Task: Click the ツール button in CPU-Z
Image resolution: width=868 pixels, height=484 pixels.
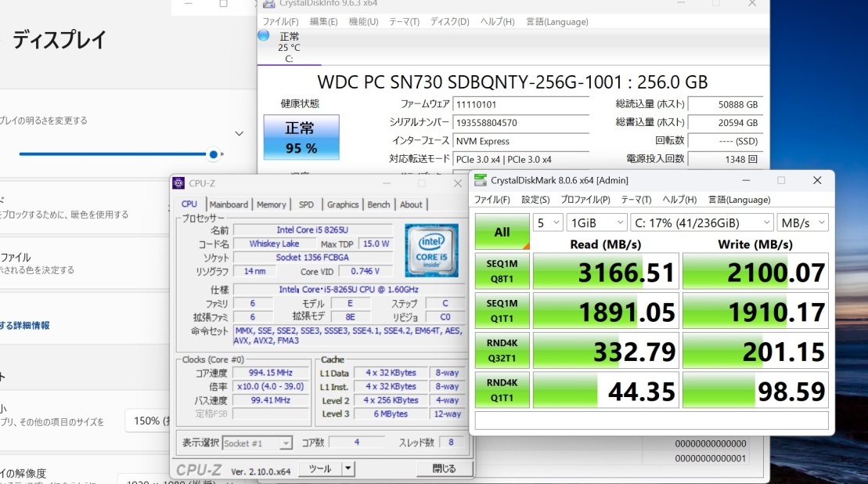Action: (320, 468)
